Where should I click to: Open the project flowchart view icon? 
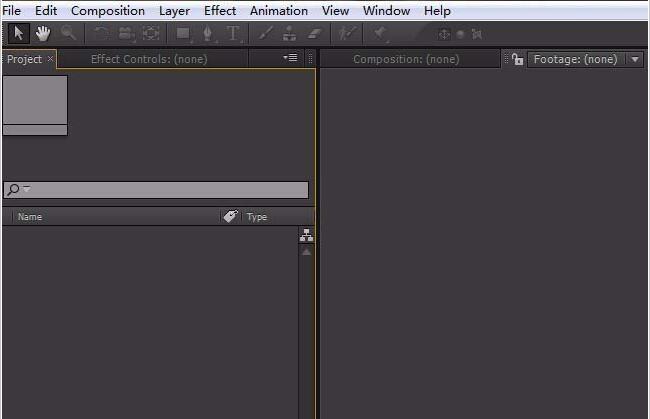coord(306,235)
